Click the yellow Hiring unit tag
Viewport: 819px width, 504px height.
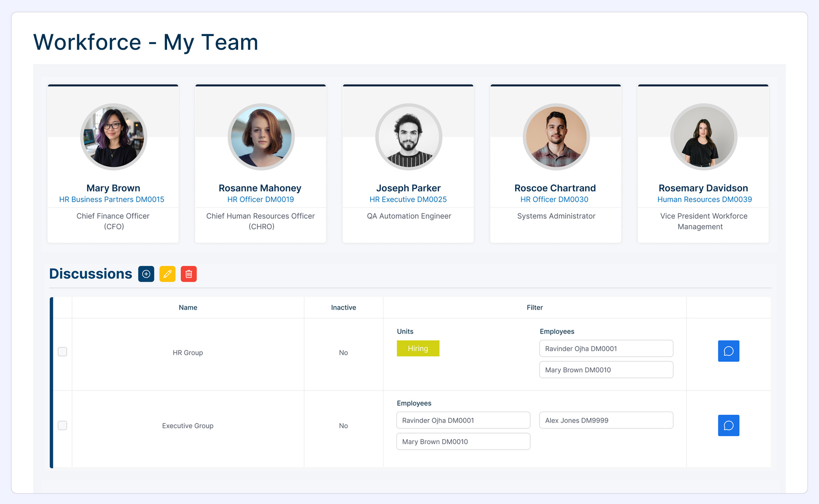(x=418, y=348)
